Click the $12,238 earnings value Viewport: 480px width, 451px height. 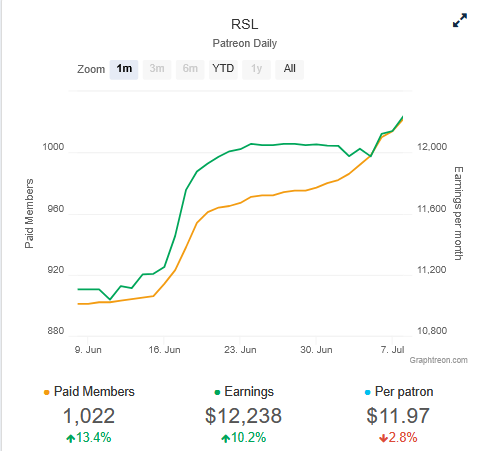[244, 416]
